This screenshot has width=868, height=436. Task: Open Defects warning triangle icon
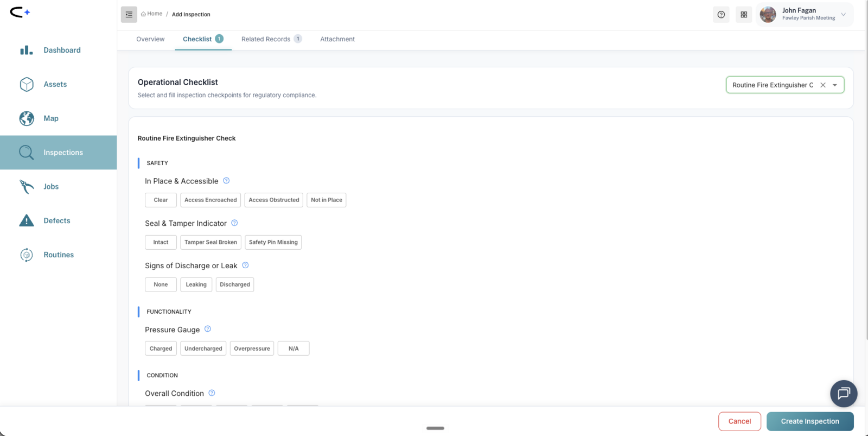(27, 220)
